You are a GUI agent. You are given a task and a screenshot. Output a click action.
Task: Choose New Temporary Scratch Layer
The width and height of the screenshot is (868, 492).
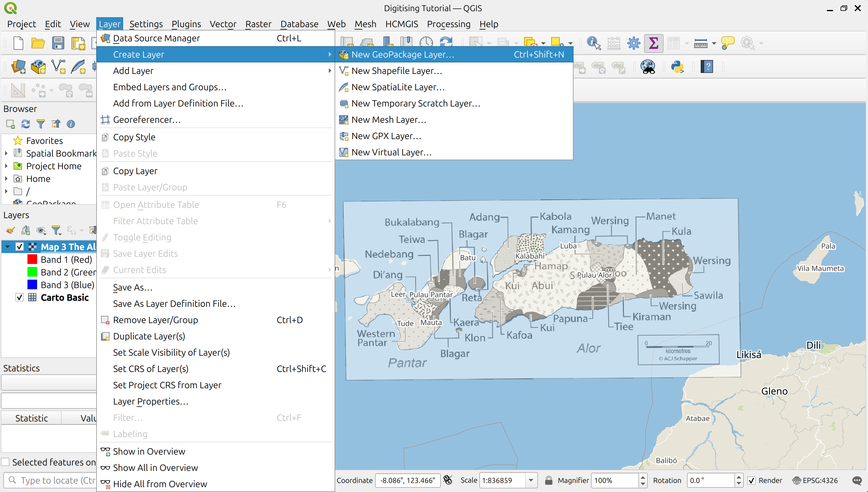[415, 103]
